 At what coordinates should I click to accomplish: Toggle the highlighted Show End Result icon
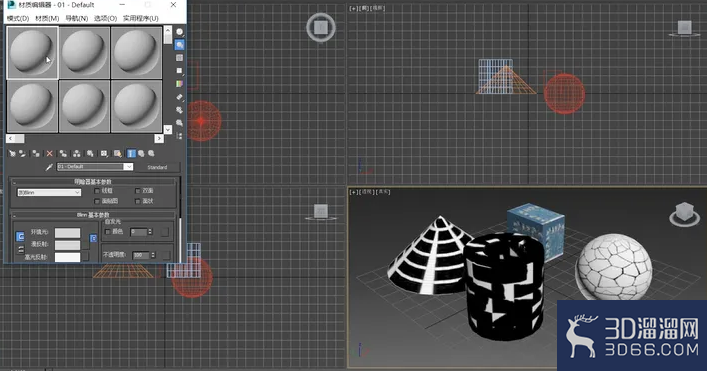pos(131,154)
